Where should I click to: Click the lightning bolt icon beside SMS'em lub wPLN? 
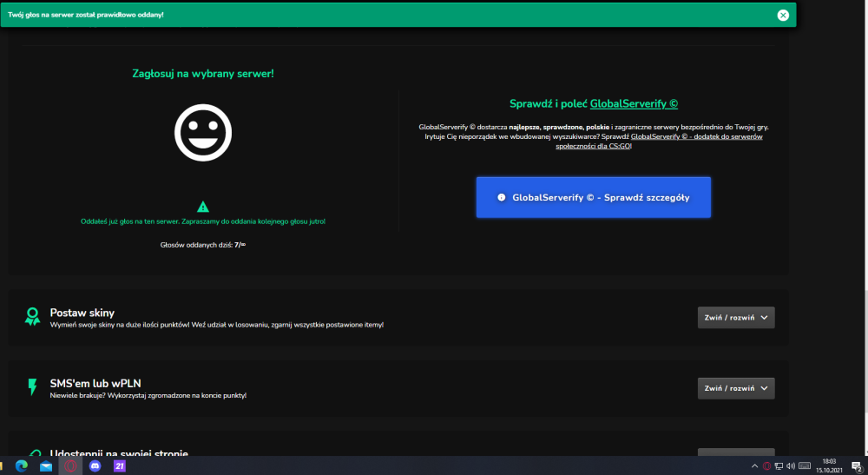pos(33,387)
